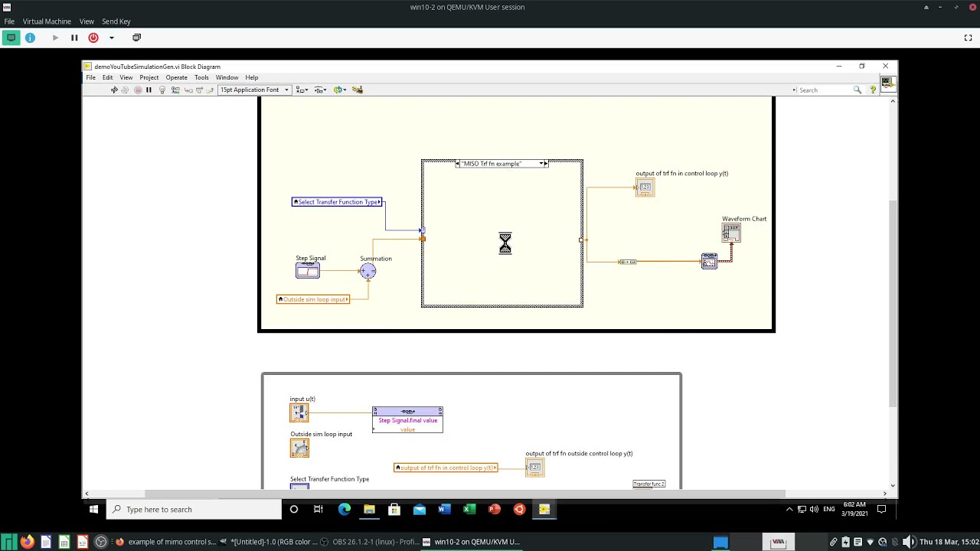Open the Send Key menu
This screenshot has width=980, height=551.
coord(116,21)
